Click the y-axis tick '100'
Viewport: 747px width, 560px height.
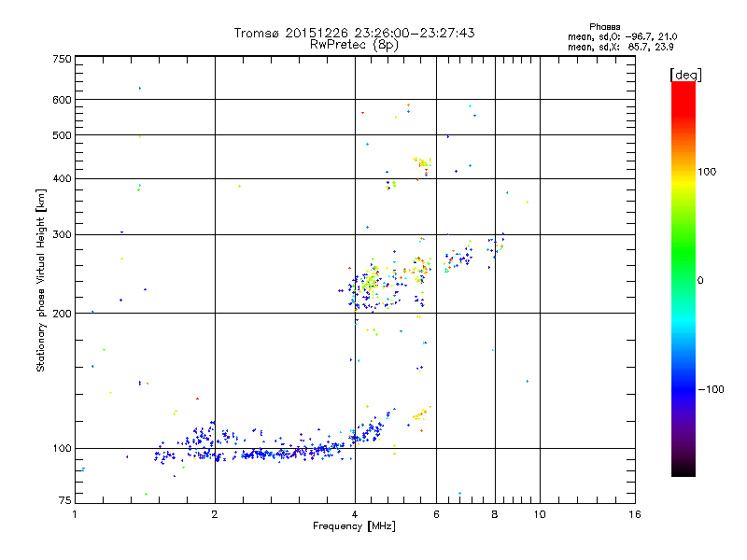pyautogui.click(x=62, y=449)
